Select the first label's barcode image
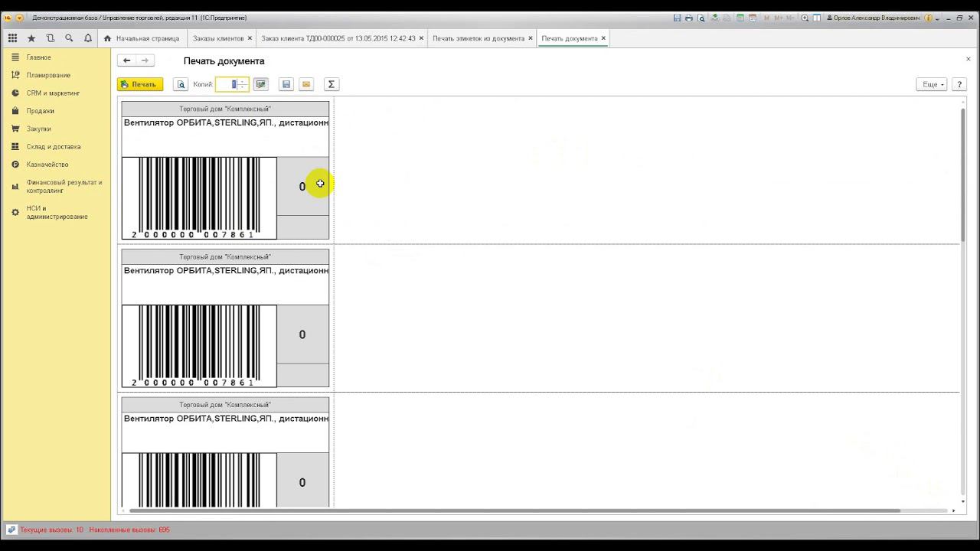The image size is (980, 551). 199,198
